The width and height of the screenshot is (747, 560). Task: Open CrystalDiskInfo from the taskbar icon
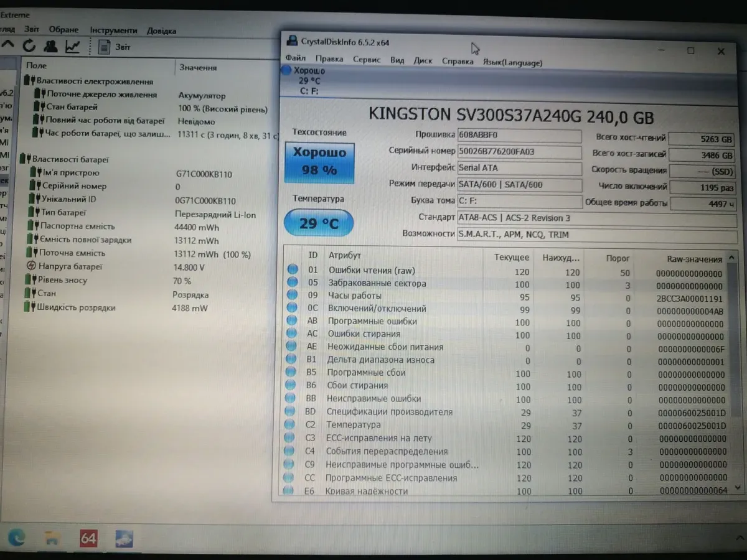(x=126, y=538)
